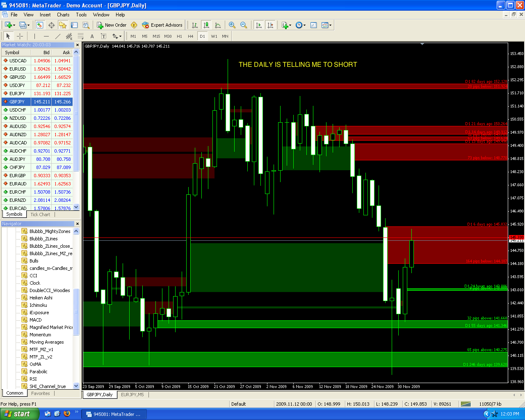Click the Expert Advisors button
The height and width of the screenshot is (420, 525).
[162, 25]
